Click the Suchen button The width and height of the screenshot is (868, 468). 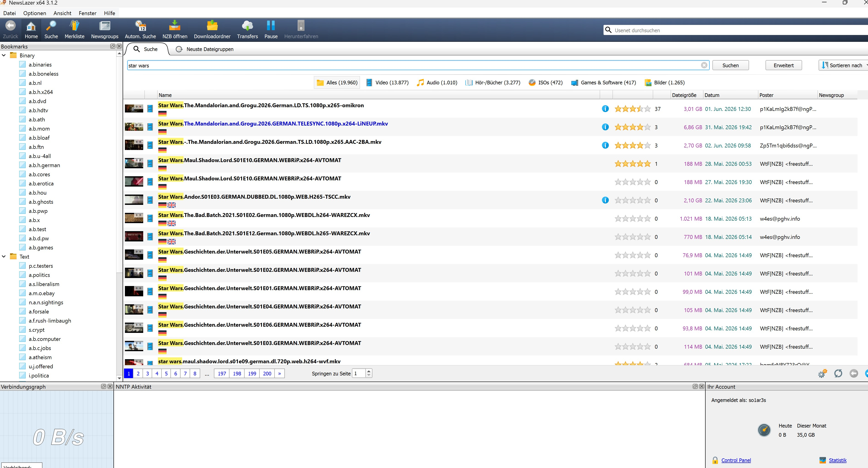pyautogui.click(x=731, y=65)
